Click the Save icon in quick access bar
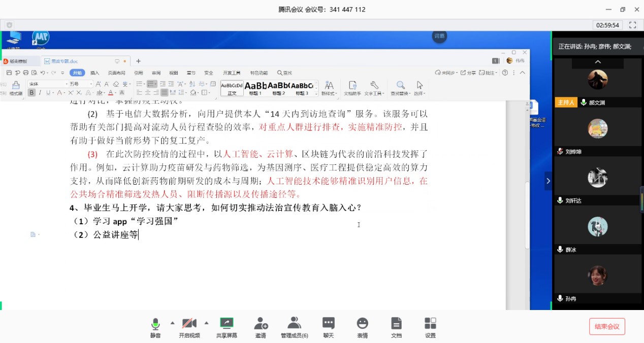The height and width of the screenshot is (343, 644). 8,73
